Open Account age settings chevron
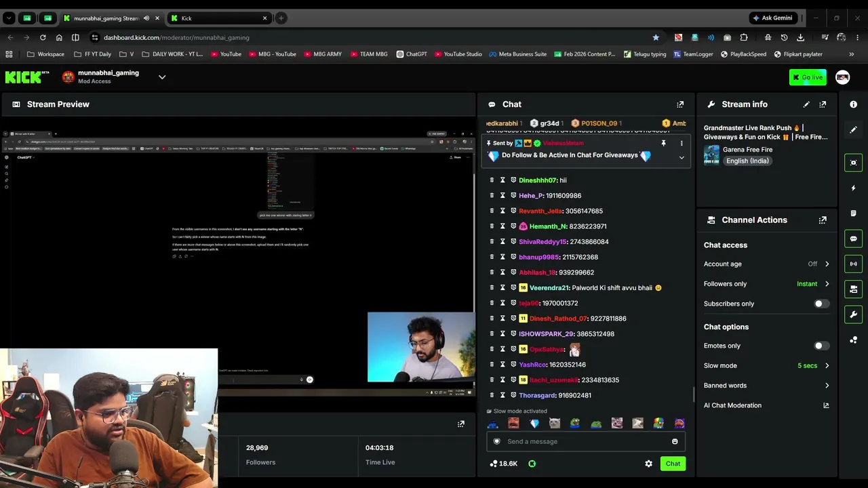The width and height of the screenshot is (868, 488). pyautogui.click(x=827, y=264)
